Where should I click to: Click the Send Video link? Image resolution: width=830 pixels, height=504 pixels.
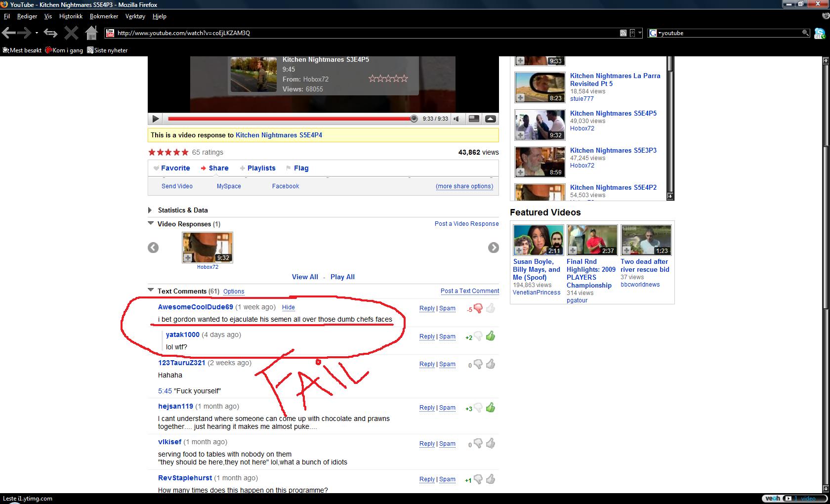pos(177,186)
